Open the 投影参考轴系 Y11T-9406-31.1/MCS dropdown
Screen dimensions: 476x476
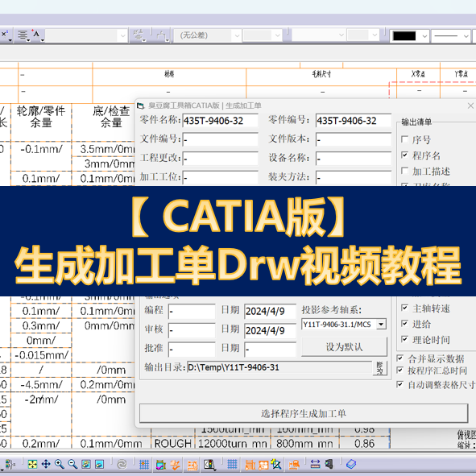pyautogui.click(x=381, y=325)
